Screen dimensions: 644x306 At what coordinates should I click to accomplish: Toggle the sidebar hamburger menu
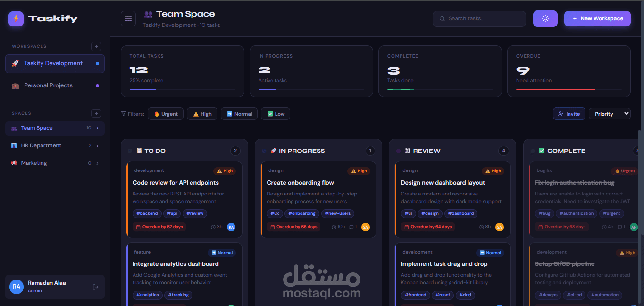tap(128, 18)
